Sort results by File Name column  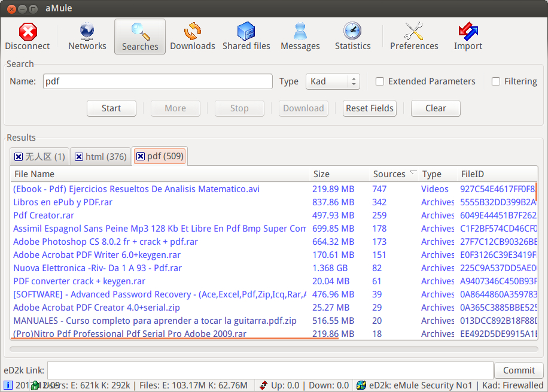160,174
